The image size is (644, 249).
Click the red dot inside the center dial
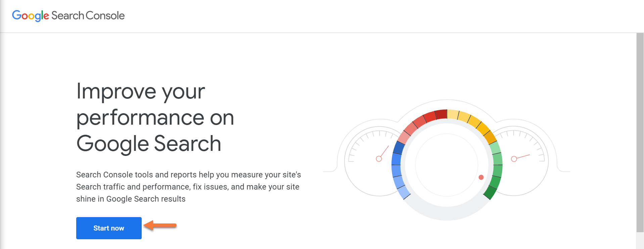[481, 177]
